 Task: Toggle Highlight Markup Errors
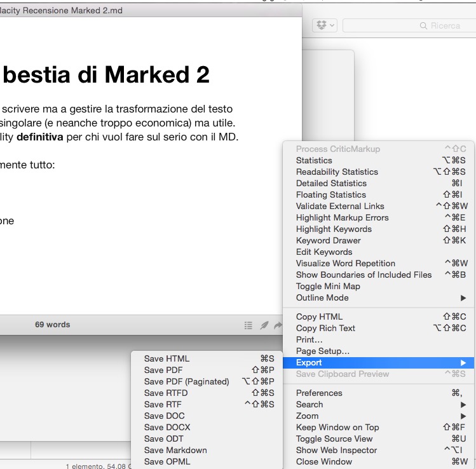tap(378, 217)
